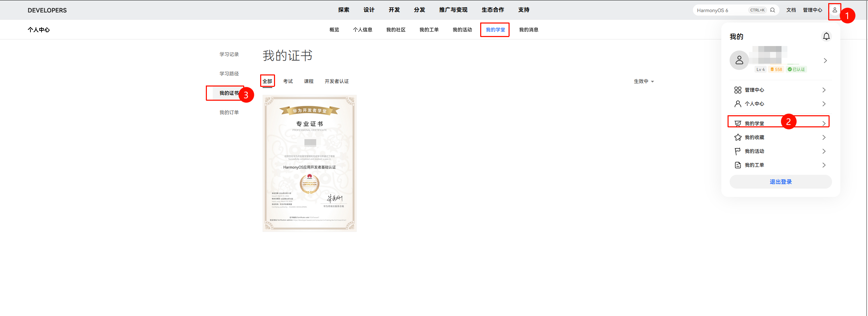Viewport: 868px width, 316px height.
Task: Open the HarmonyOS certificate thumbnail
Action: point(309,163)
